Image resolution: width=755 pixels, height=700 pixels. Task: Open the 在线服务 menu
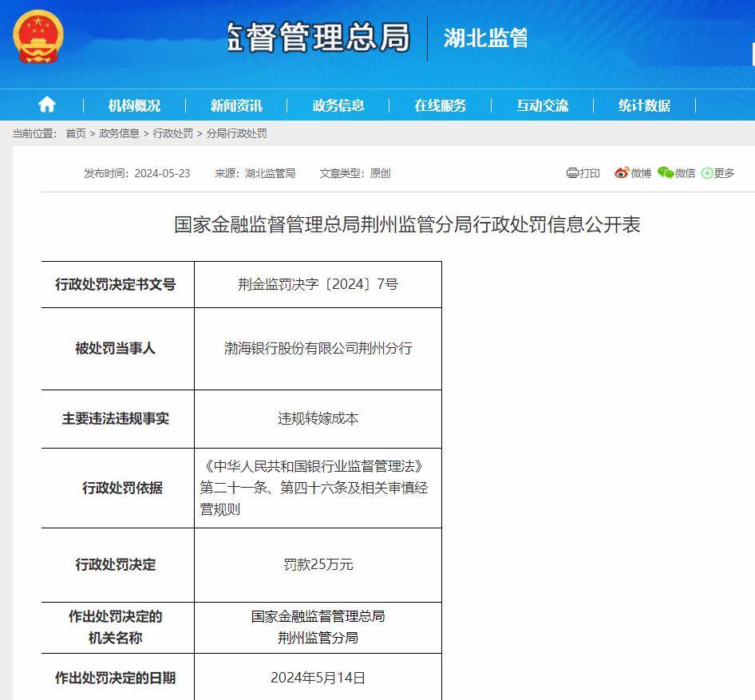pyautogui.click(x=441, y=105)
